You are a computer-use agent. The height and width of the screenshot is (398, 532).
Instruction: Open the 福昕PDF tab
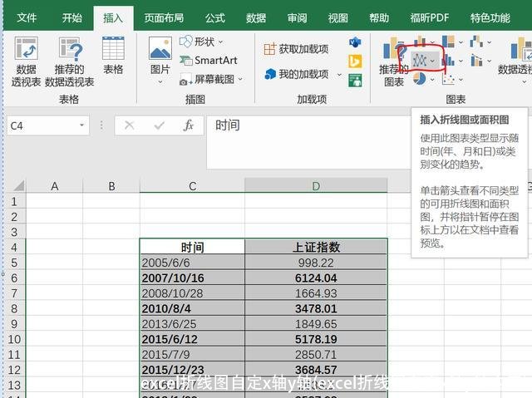click(x=430, y=17)
